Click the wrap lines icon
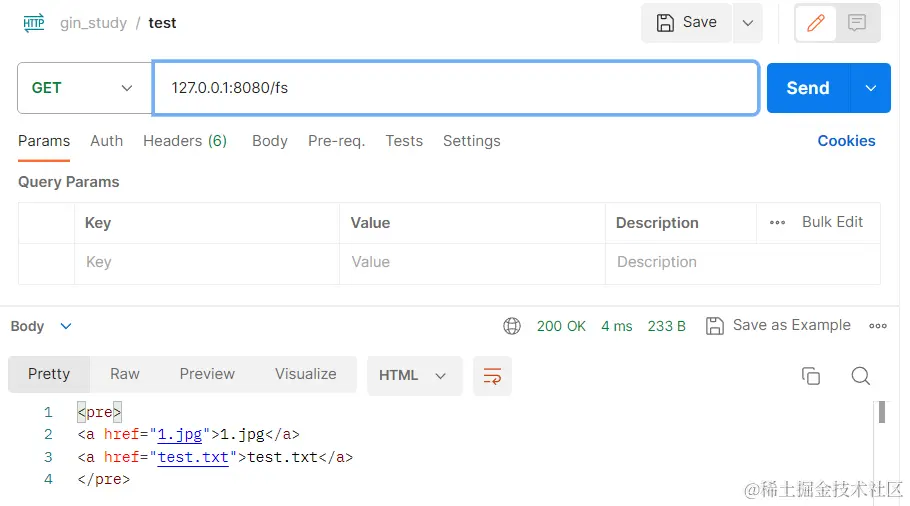This screenshot has width=910, height=506. pos(492,375)
